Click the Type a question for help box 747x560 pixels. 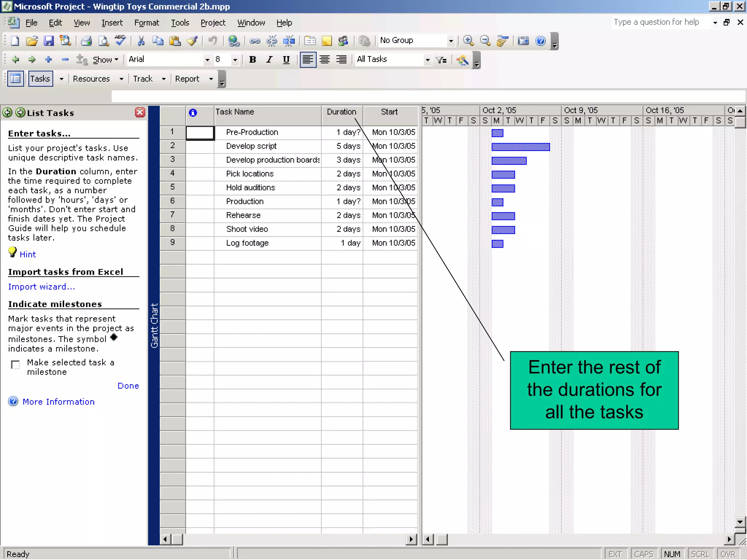click(x=661, y=22)
